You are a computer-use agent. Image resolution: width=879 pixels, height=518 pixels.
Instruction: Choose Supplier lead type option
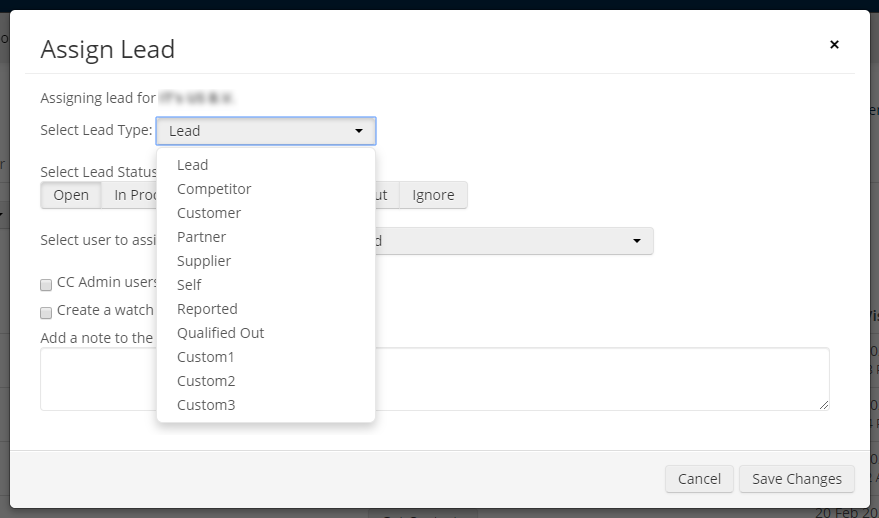tap(204, 261)
